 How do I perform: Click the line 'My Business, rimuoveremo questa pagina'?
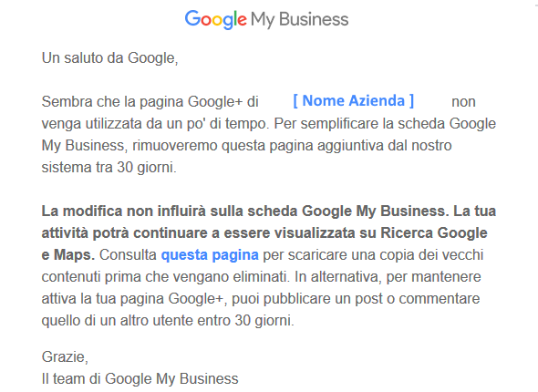point(246,146)
